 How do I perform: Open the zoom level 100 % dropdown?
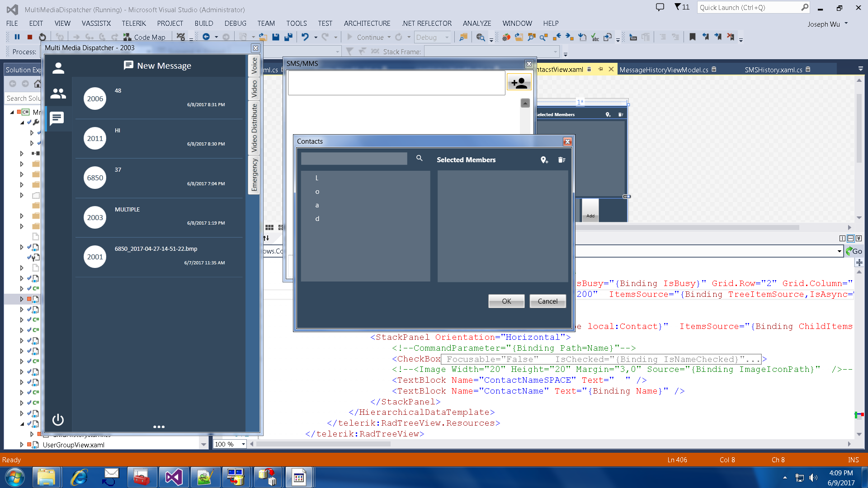click(x=243, y=444)
